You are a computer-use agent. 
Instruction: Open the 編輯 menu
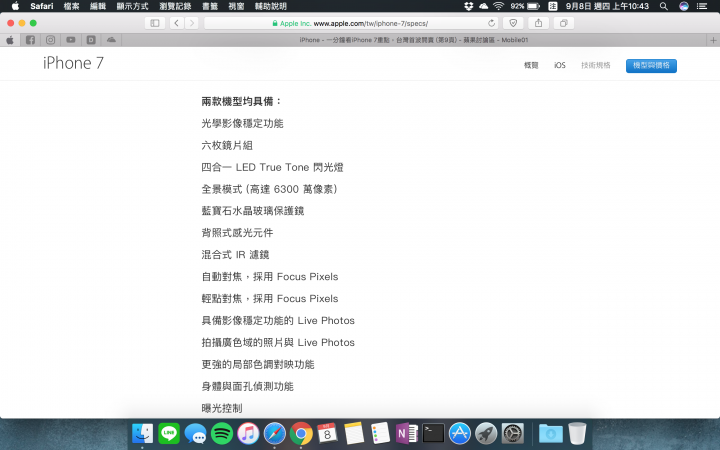(x=98, y=6)
